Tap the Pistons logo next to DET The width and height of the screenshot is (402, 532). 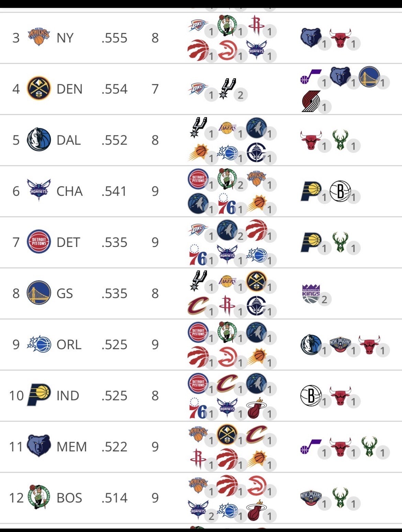tap(38, 242)
